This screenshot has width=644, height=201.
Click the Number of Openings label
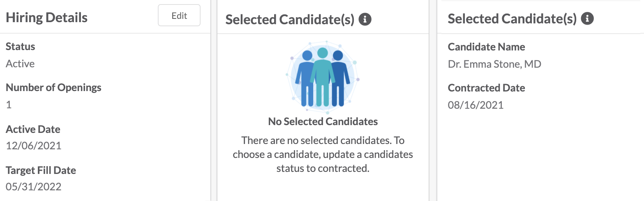[x=53, y=87]
